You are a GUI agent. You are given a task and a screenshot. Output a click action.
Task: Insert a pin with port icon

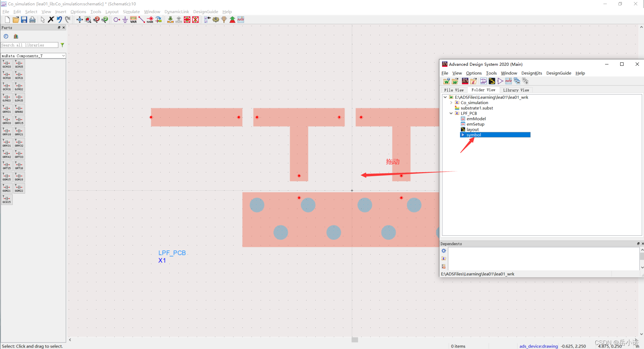click(x=116, y=20)
